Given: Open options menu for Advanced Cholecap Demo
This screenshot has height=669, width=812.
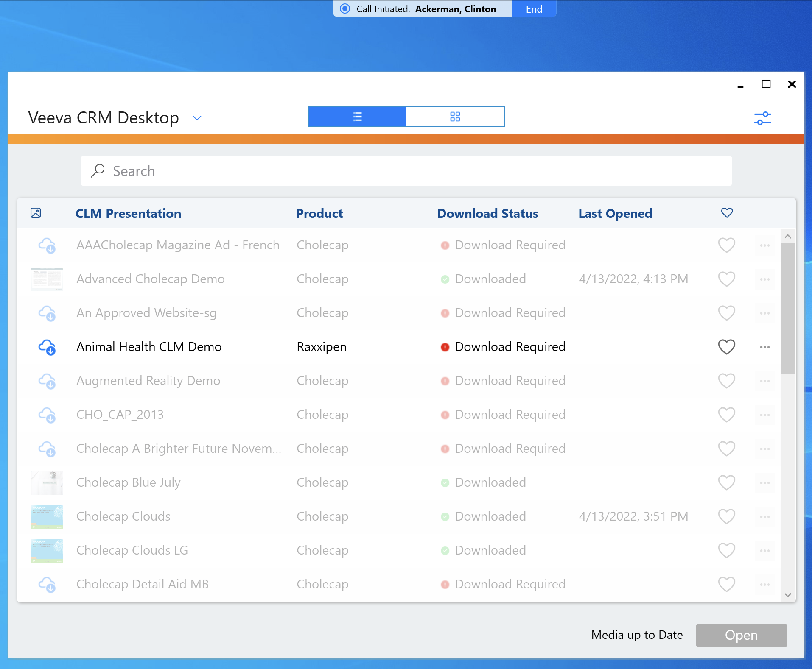Looking at the screenshot, I should point(764,279).
